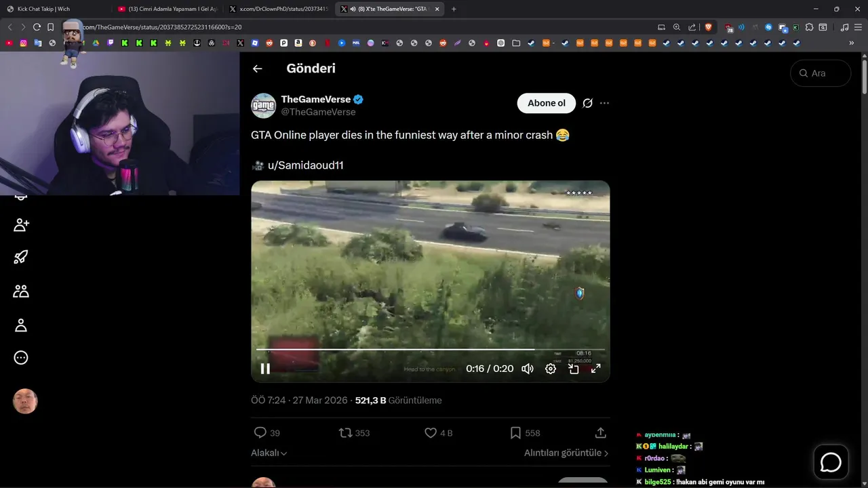Open video settings gear in player
The width and height of the screenshot is (868, 488).
point(551,369)
